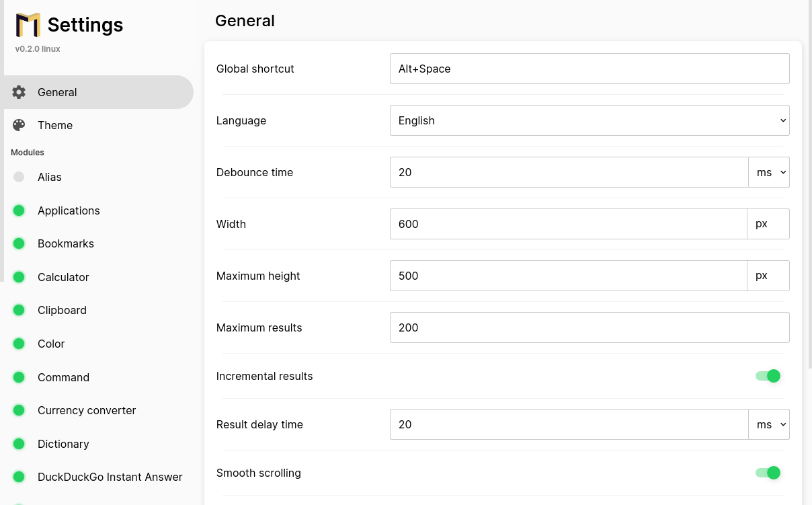Click the General gear icon

[x=19, y=92]
